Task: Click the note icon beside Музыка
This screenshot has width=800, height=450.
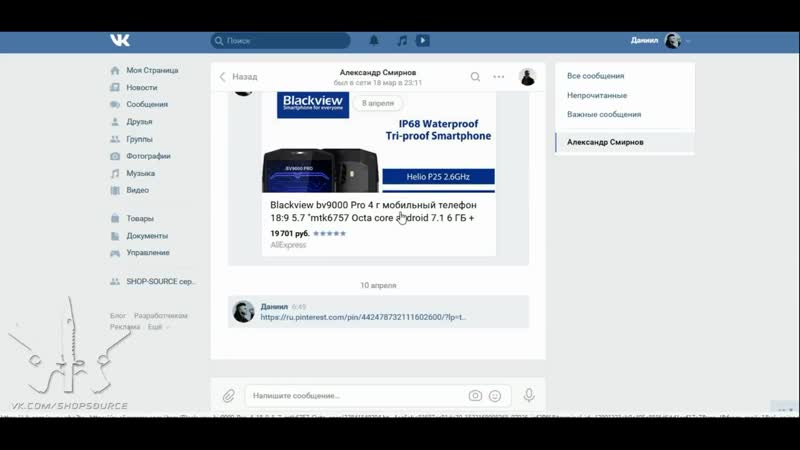Action: point(115,173)
